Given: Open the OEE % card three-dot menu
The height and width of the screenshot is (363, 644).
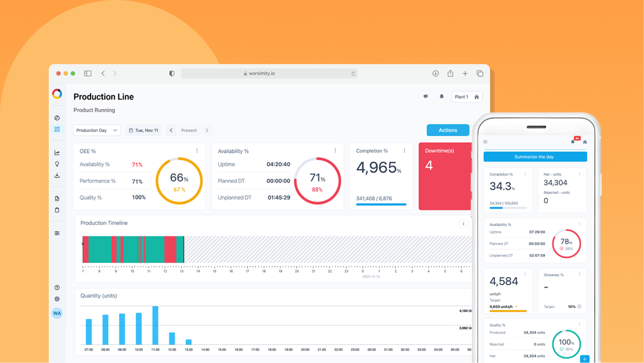Looking at the screenshot, I should point(197,151).
